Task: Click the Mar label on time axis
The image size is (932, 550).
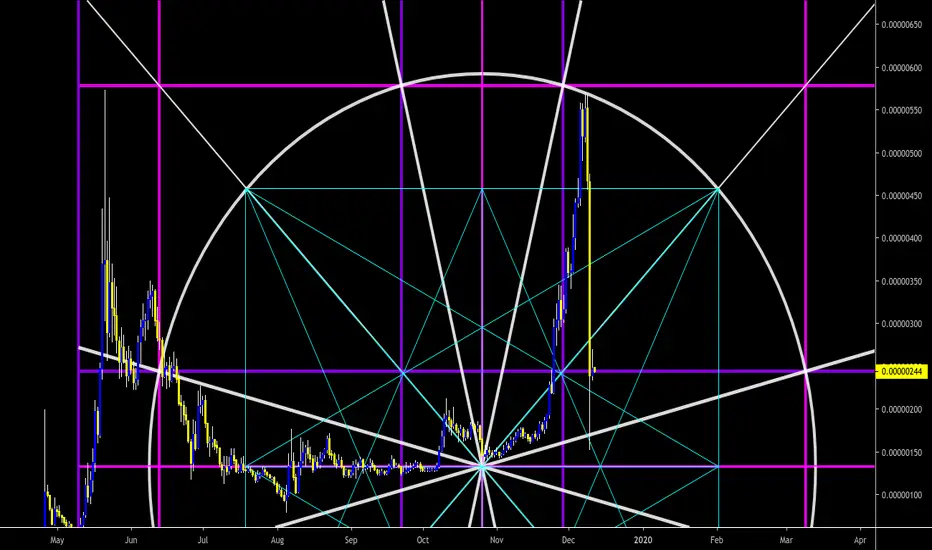Action: point(786,540)
